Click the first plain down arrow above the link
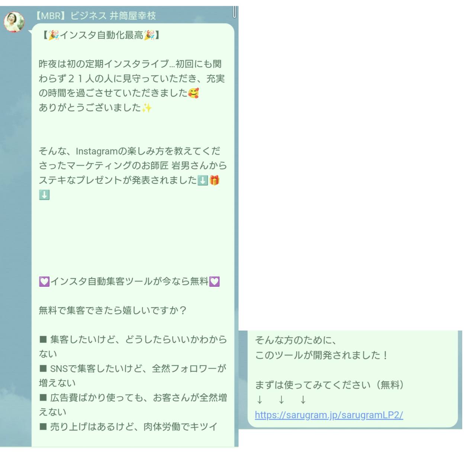 coord(260,400)
